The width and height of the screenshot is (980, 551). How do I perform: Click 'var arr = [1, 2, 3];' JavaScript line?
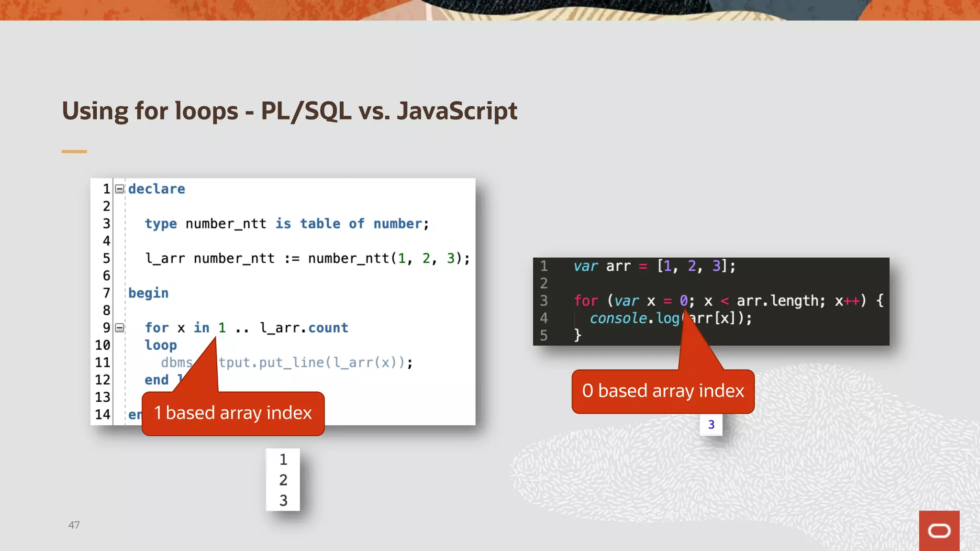pyautogui.click(x=655, y=266)
